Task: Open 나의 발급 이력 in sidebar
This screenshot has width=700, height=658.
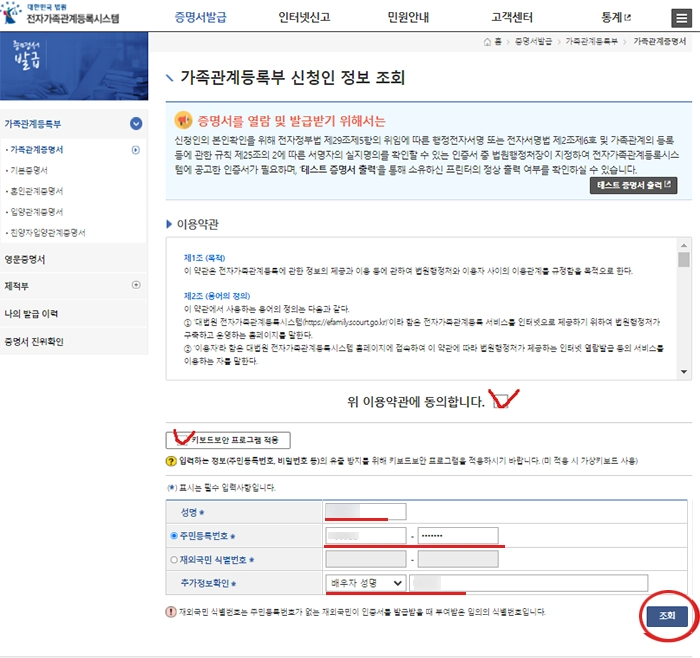Action: coord(31,313)
